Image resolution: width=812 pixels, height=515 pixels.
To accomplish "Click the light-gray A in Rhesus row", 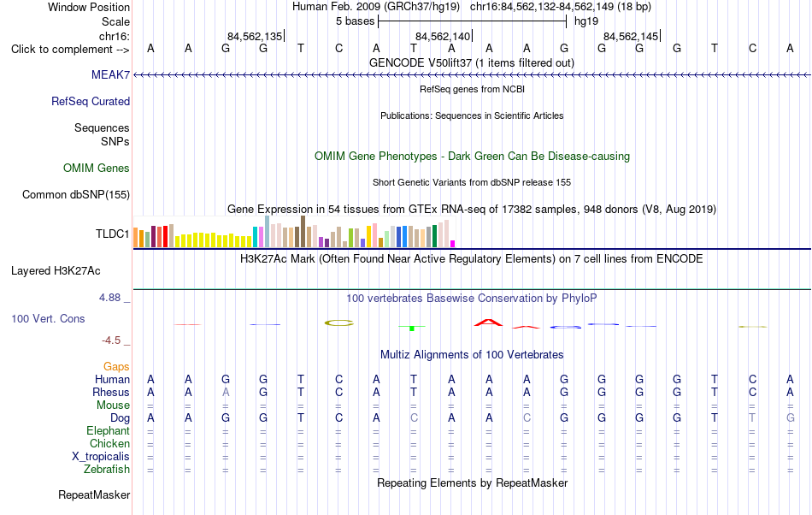I will (x=226, y=392).
